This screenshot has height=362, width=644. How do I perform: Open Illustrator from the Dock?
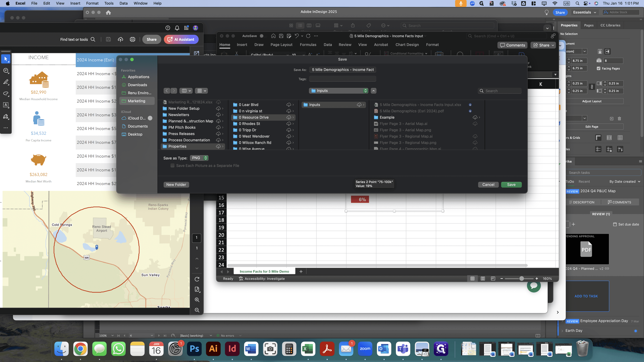213,349
